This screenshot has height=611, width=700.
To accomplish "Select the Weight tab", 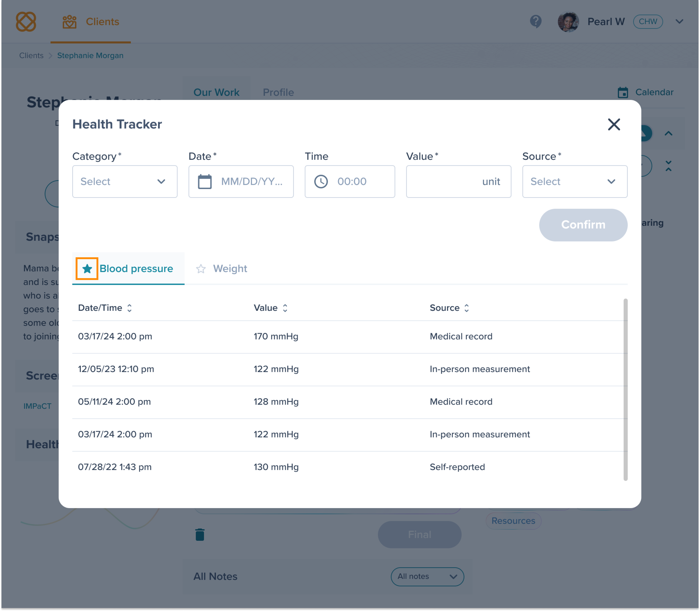I will click(230, 269).
